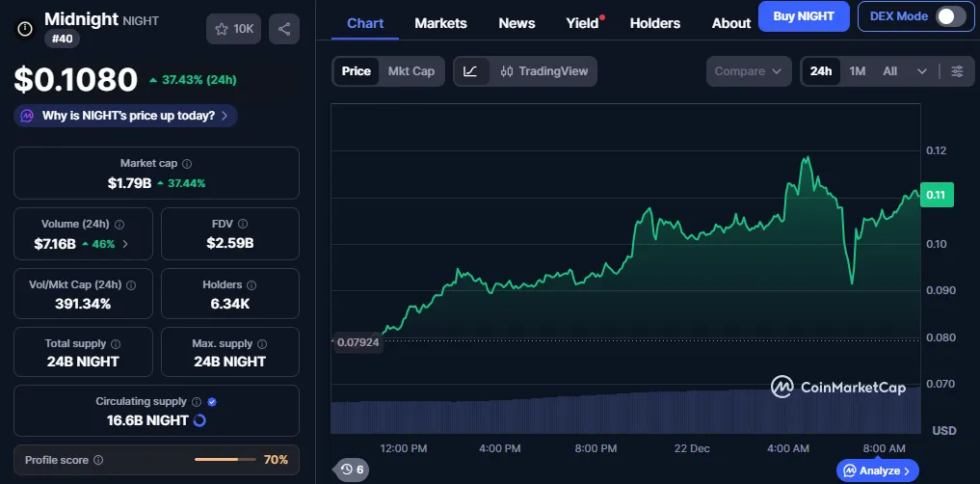The width and height of the screenshot is (980, 484).
Task: Click info icon beside Vol/Mkt Cap (24h)
Action: pos(131,284)
